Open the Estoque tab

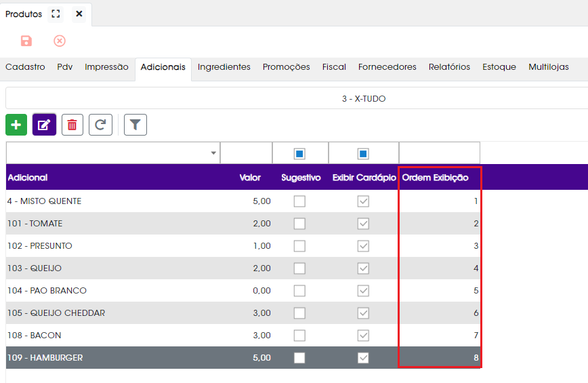[499, 67]
